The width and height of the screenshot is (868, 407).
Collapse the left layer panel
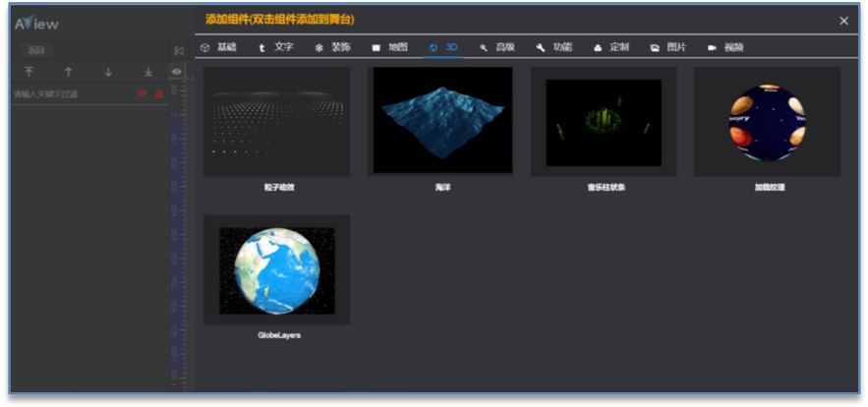(x=178, y=50)
